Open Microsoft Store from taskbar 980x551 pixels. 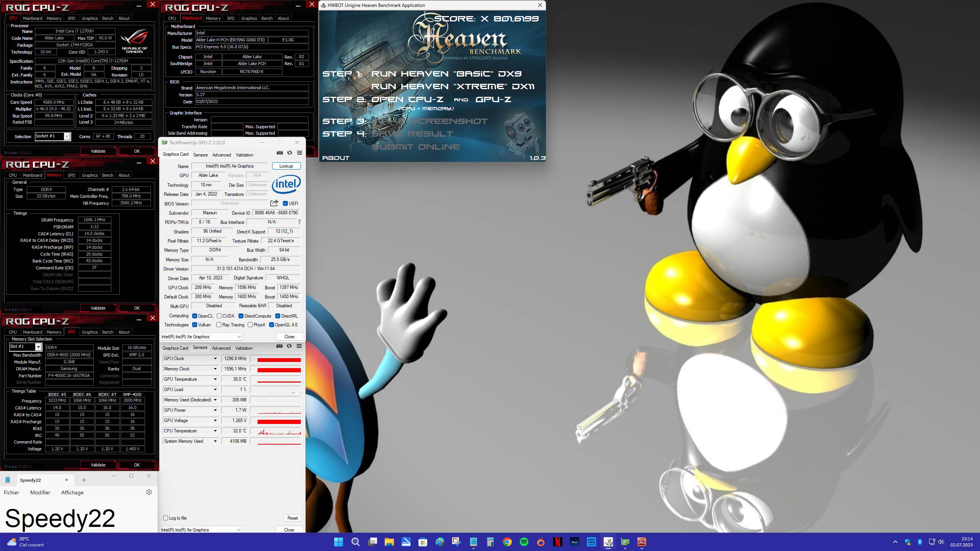[423, 542]
